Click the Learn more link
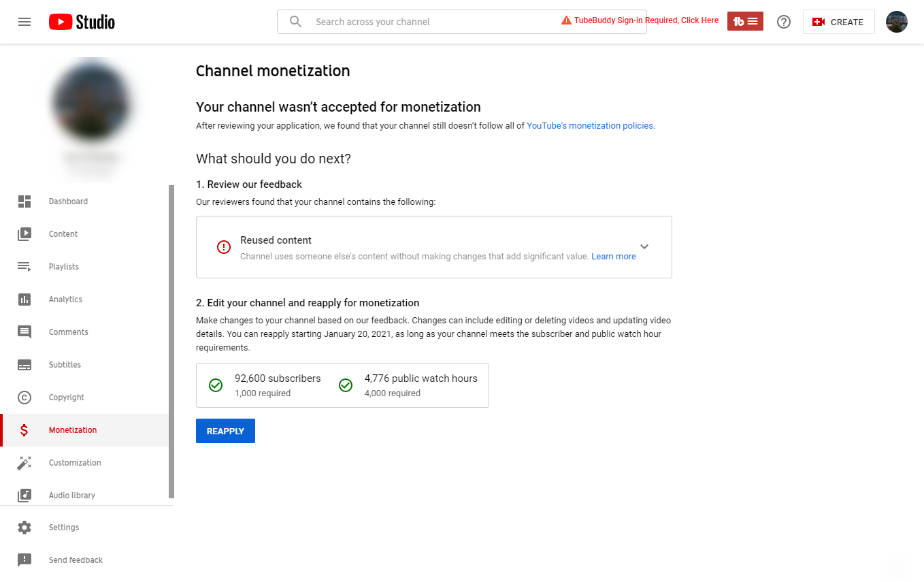The height and width of the screenshot is (582, 924). pyautogui.click(x=614, y=257)
